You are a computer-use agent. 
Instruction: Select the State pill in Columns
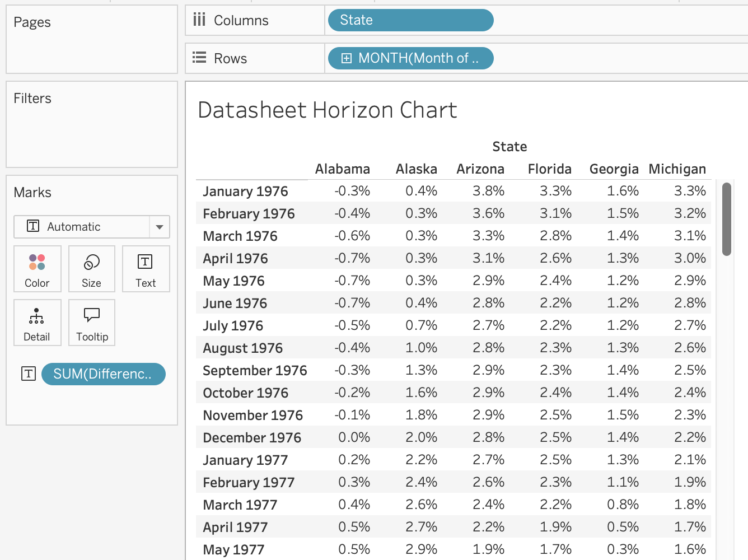(x=410, y=20)
